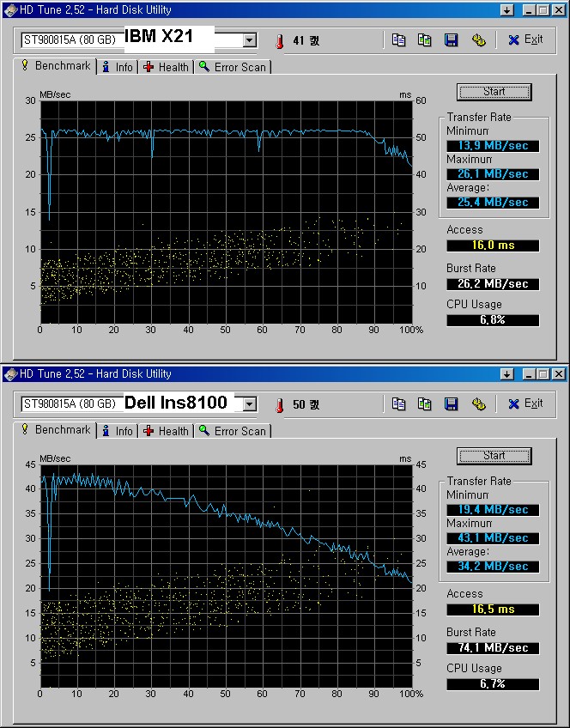570x728 pixels.
Task: Open options icon in Dell Ins8100 window
Action: tap(478, 403)
